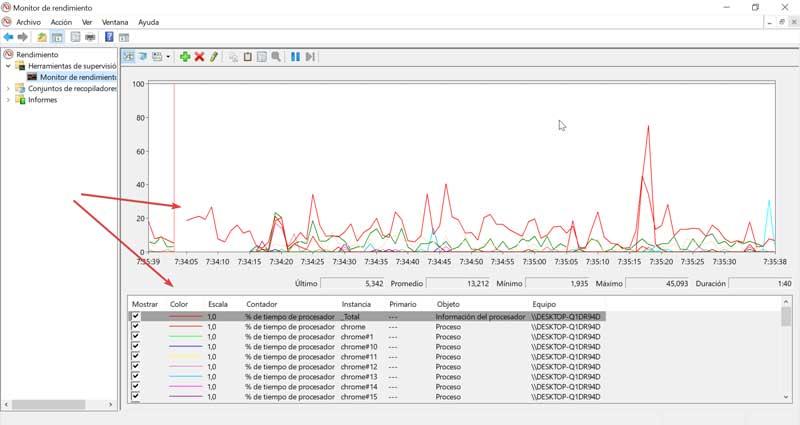Click the left pane horizontal scrollbar thumb
This screenshot has height=425, width=800.
pos(48,405)
